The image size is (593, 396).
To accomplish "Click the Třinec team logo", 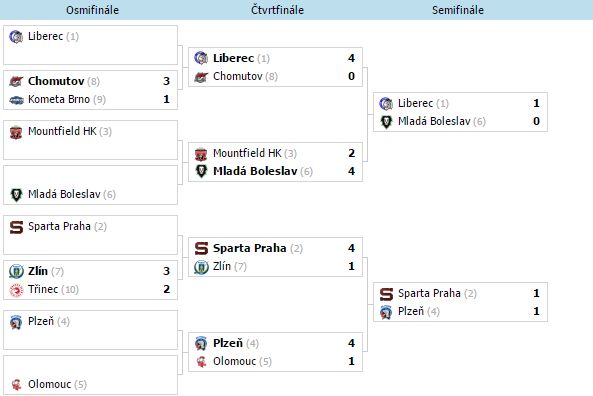I will [x=16, y=290].
